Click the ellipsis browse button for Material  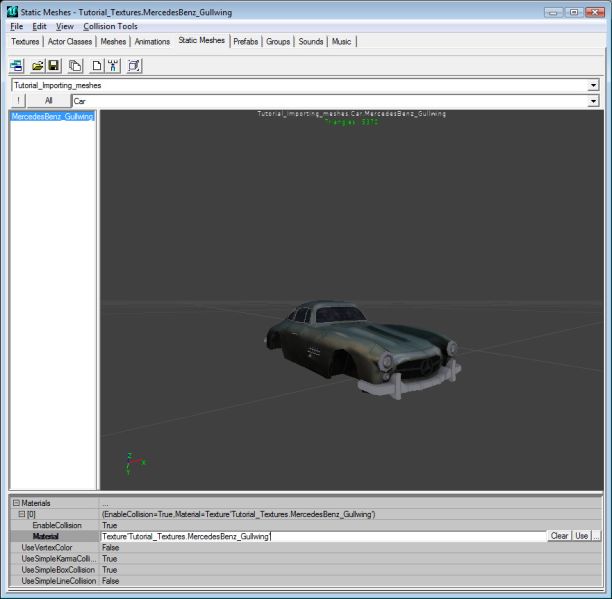pos(596,536)
